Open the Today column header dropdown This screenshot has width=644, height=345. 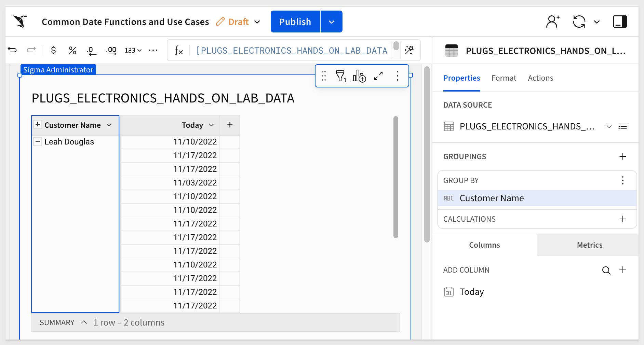[x=212, y=125]
